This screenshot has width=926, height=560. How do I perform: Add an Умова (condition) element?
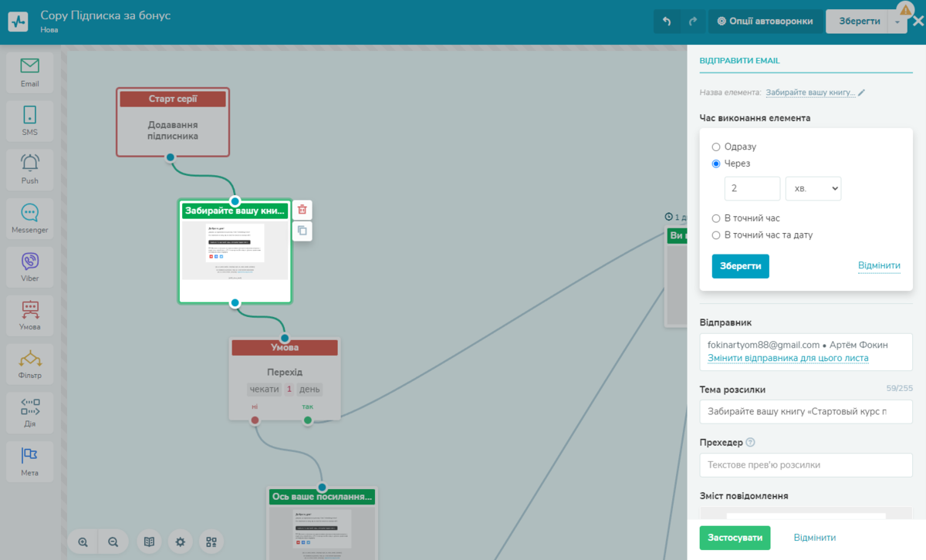30,315
